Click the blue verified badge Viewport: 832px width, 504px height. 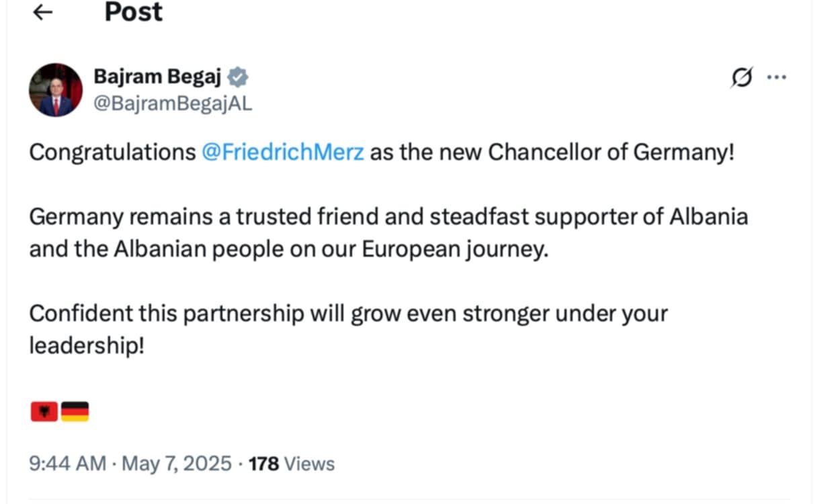point(237,77)
